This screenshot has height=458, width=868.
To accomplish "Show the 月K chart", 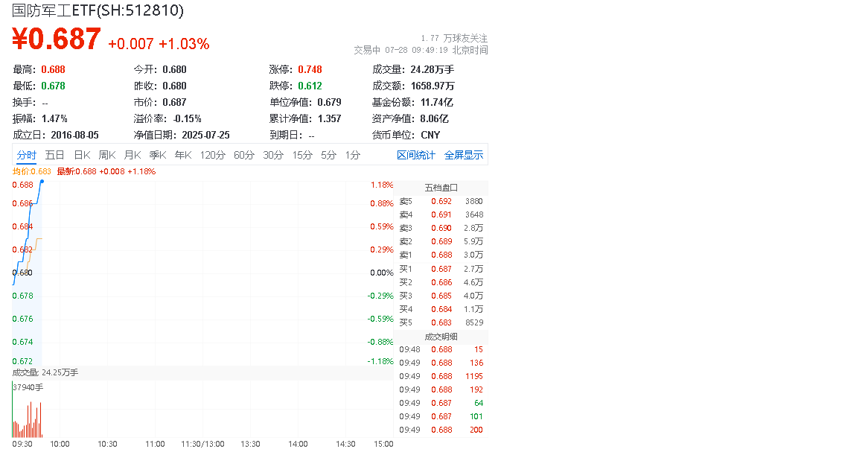I will point(133,155).
